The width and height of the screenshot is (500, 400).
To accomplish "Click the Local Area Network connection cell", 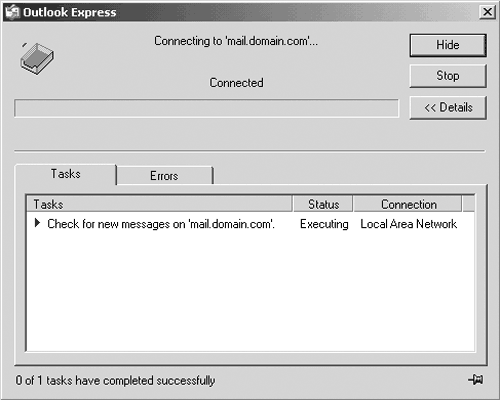I will point(408,224).
